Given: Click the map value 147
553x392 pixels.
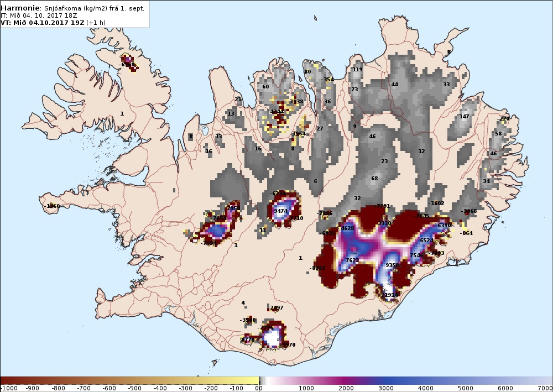Looking at the screenshot, I should tap(464, 117).
